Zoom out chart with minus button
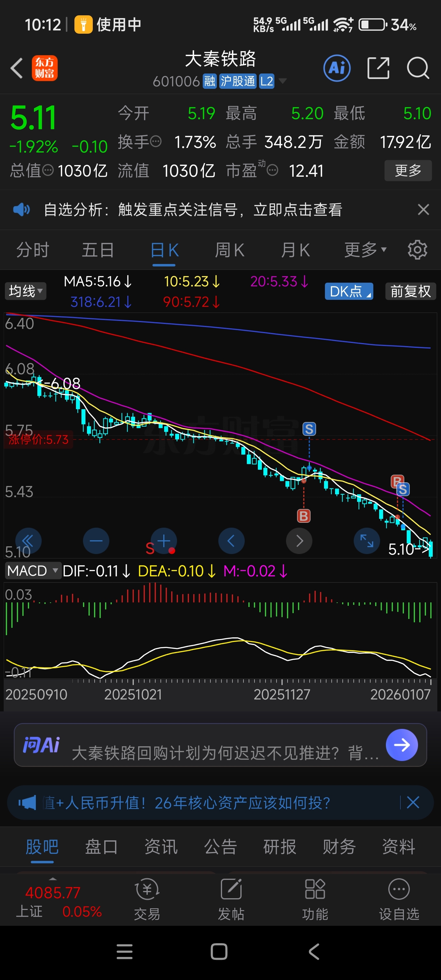The image size is (441, 980). point(96,541)
